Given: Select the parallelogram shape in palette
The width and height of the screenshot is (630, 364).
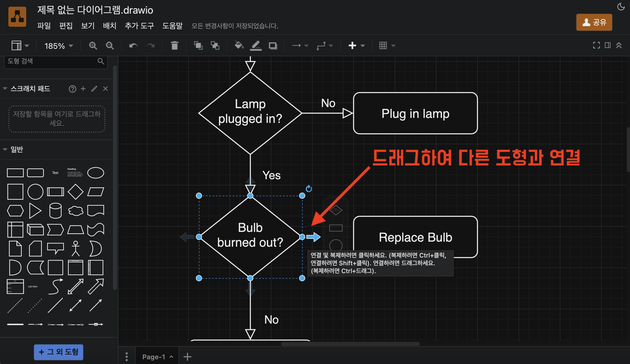Looking at the screenshot, I should [x=96, y=192].
